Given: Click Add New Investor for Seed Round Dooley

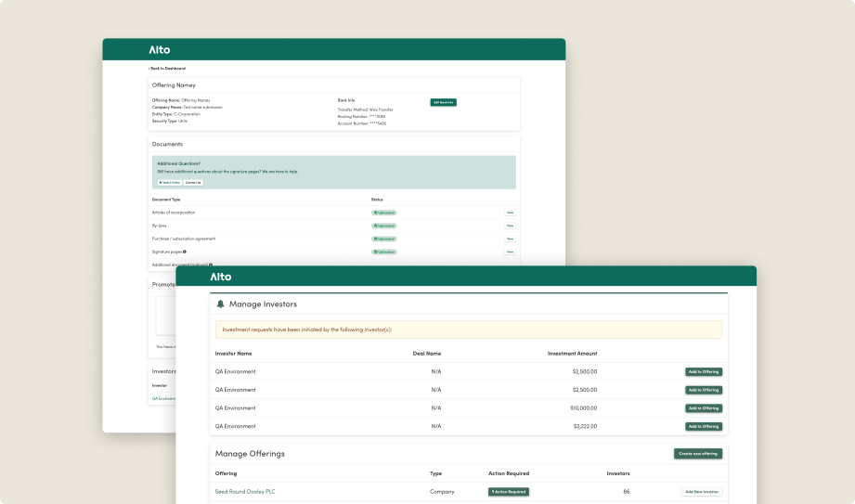Looking at the screenshot, I should [x=702, y=491].
